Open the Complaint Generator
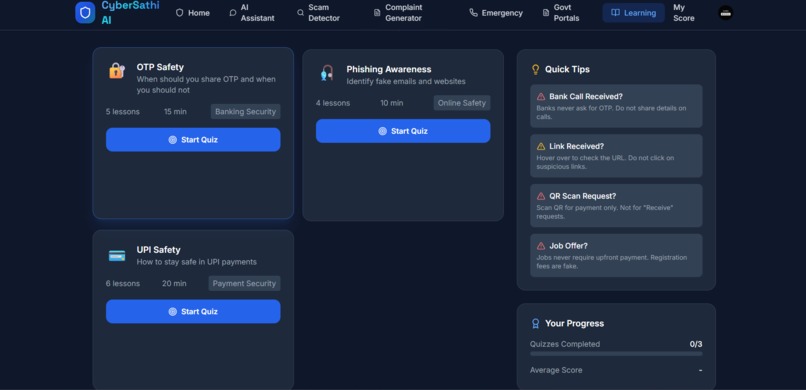The width and height of the screenshot is (806, 390). 398,13
